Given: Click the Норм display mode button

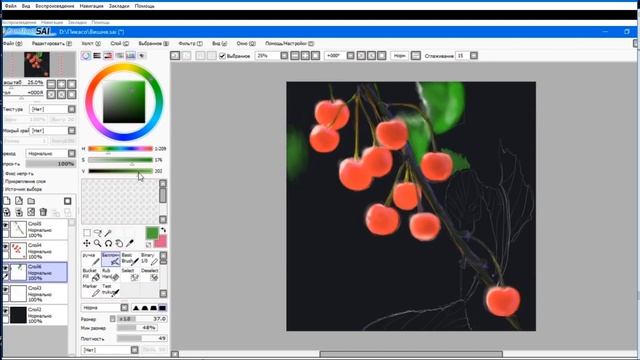Looking at the screenshot, I should pos(399,56).
